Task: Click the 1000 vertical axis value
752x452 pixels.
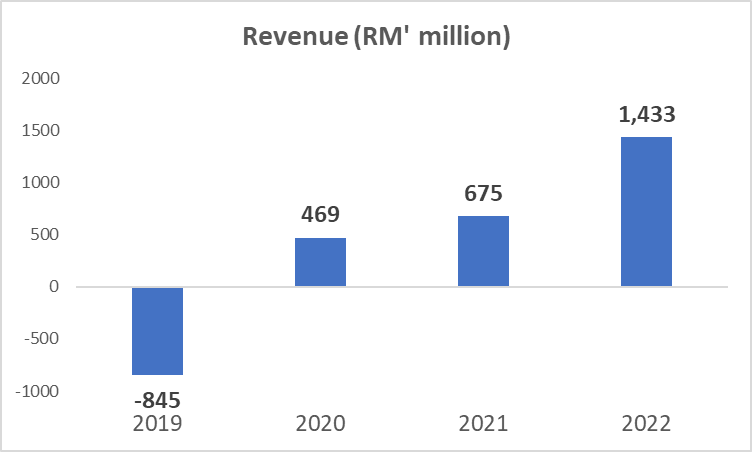Action: pos(41,183)
